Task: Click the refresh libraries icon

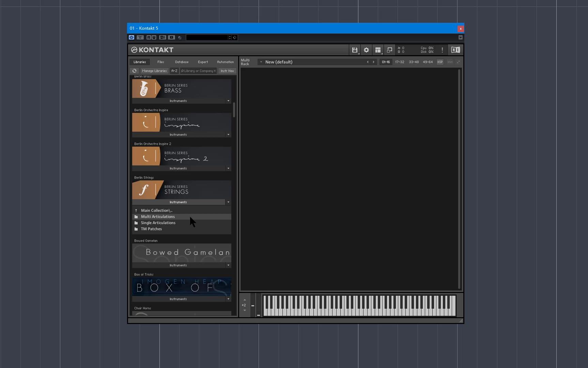Action: pos(134,71)
